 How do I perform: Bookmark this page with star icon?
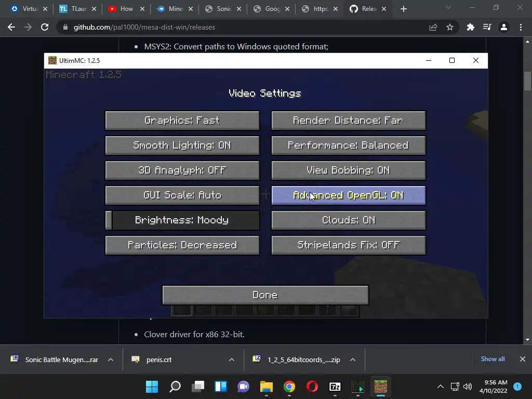[x=450, y=27]
